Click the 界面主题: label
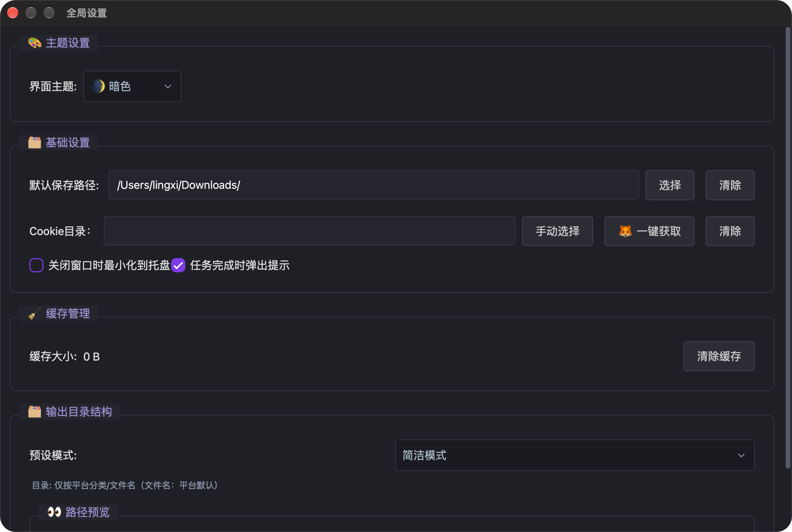This screenshot has width=792, height=532. (53, 86)
